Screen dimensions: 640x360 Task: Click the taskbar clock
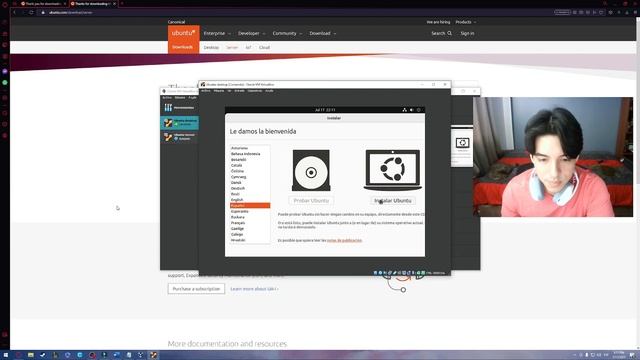point(619,355)
